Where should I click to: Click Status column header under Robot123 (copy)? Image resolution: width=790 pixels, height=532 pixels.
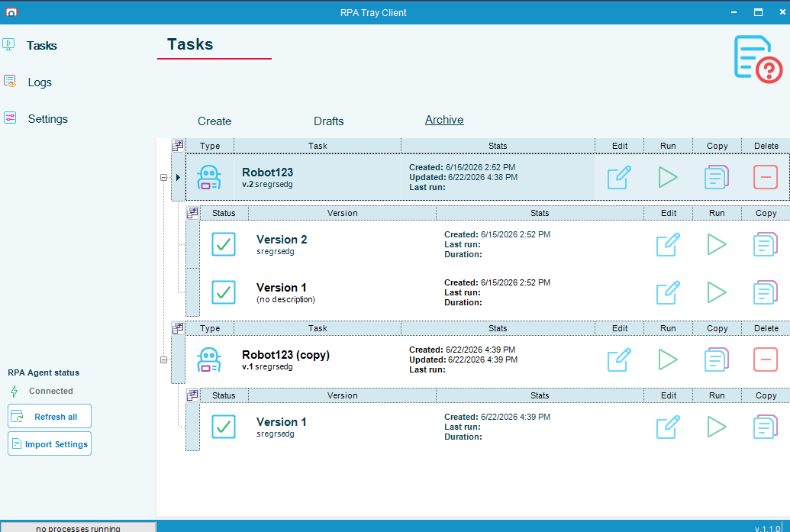224,395
